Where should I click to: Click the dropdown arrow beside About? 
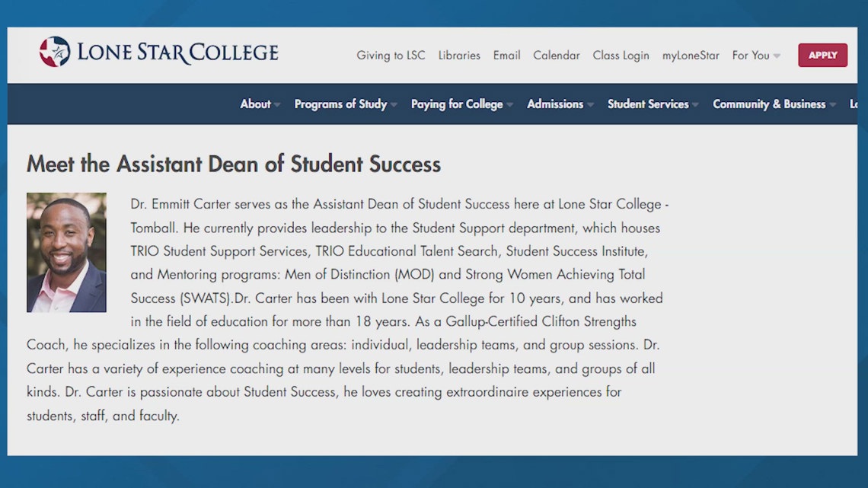tap(277, 105)
